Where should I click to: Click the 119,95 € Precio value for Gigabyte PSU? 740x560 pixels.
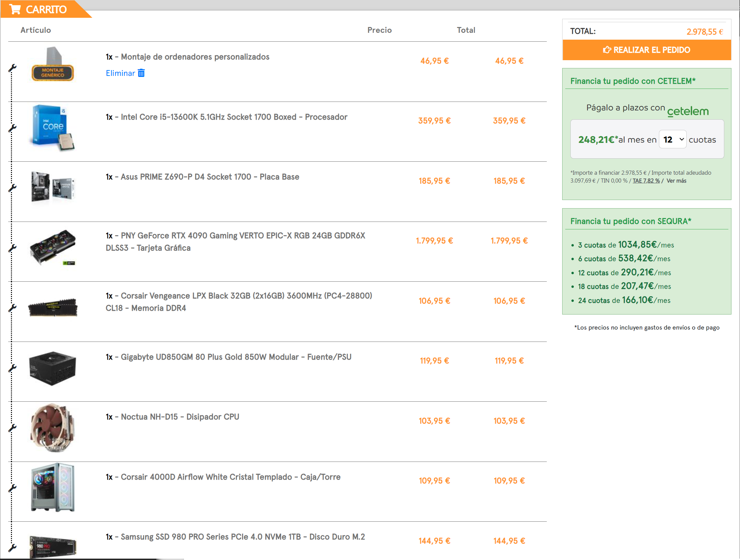point(434,361)
